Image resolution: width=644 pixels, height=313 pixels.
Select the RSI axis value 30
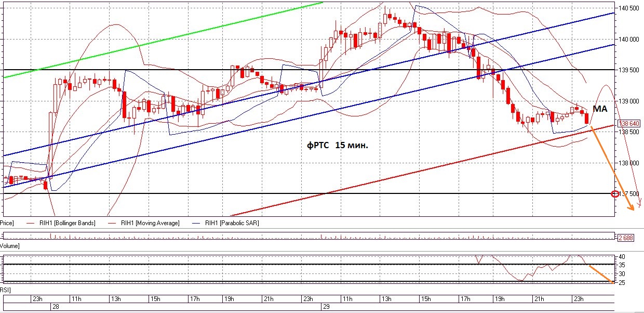(x=622, y=274)
